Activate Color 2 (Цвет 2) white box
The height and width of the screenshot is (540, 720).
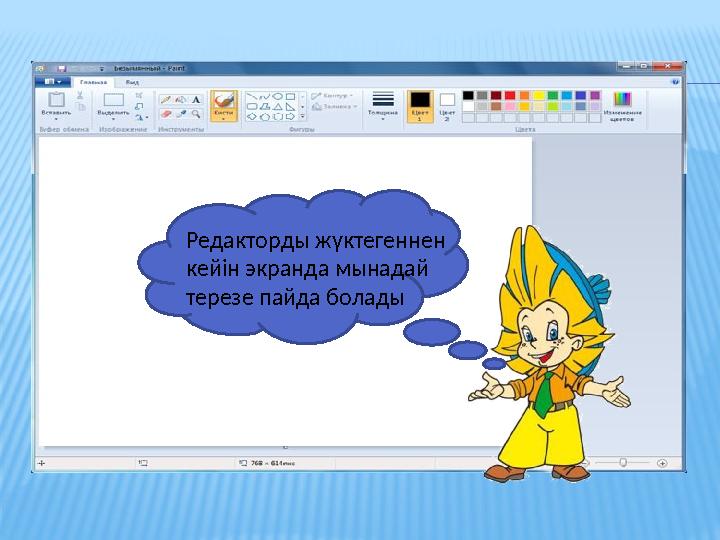447,100
